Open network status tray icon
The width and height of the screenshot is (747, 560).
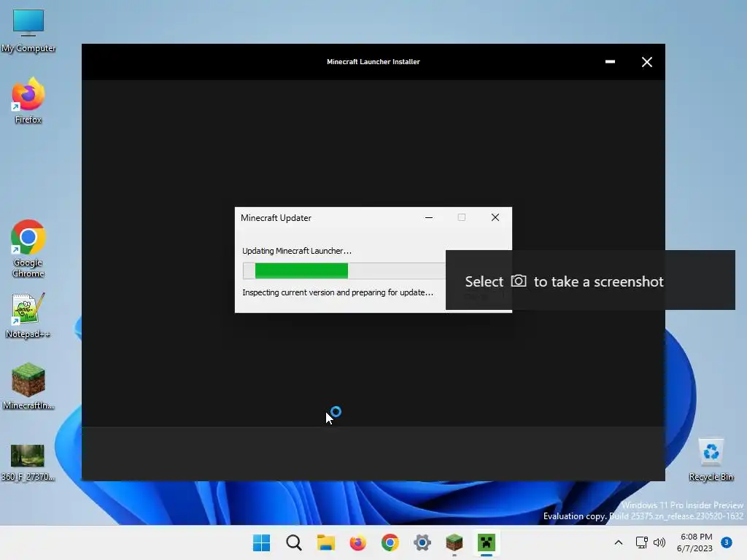pyautogui.click(x=641, y=542)
